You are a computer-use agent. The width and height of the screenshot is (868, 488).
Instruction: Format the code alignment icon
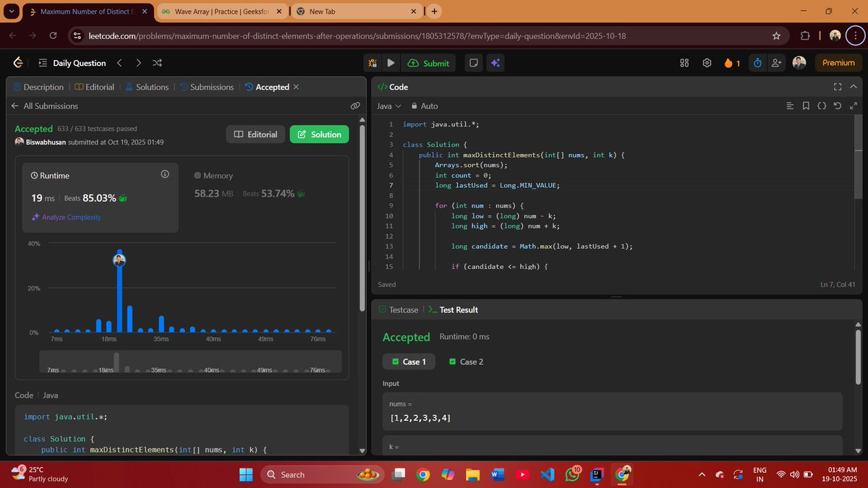click(x=790, y=106)
